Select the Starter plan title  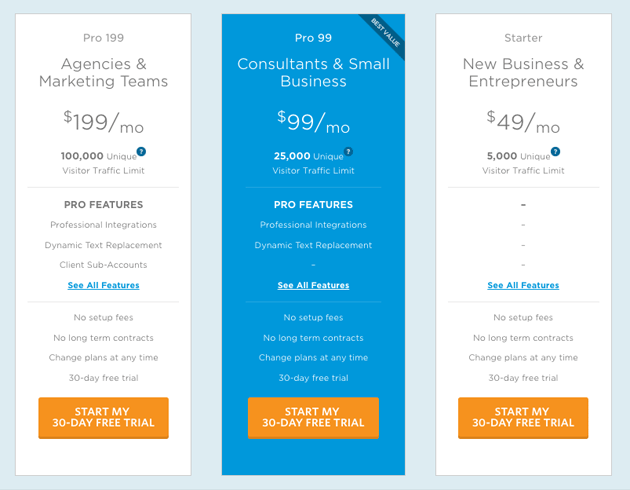click(x=523, y=38)
